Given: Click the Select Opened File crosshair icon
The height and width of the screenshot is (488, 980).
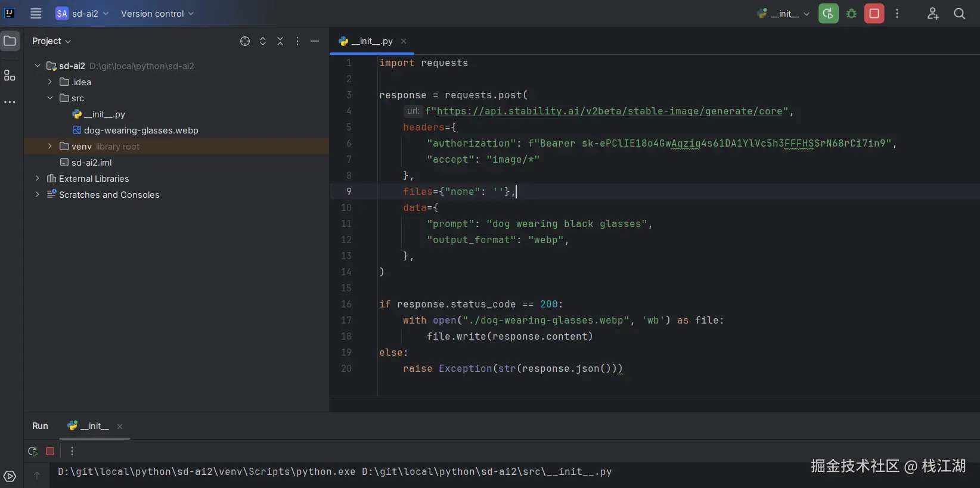Looking at the screenshot, I should 245,41.
